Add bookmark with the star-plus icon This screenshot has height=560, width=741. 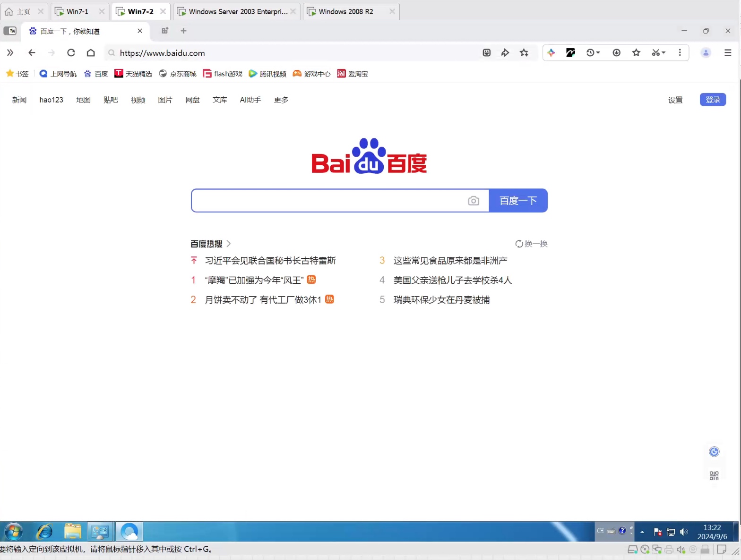click(524, 53)
